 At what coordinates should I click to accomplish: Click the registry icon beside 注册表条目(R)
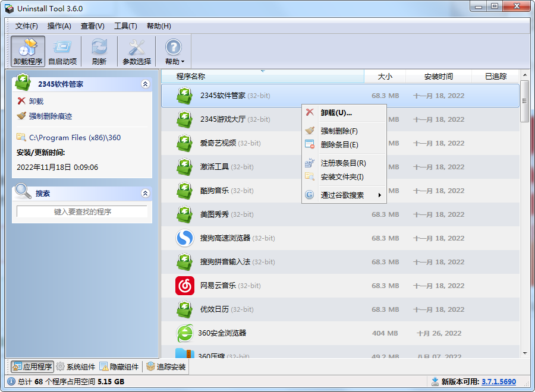[310, 163]
